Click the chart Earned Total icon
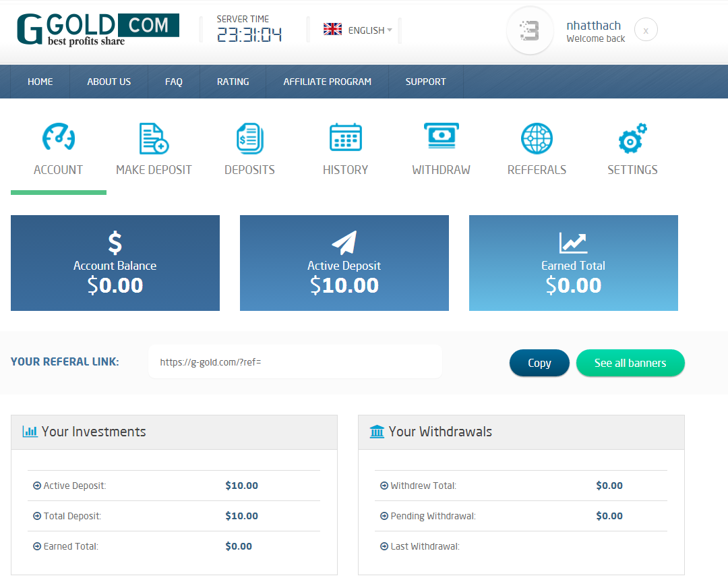This screenshot has width=728, height=582. pos(573,243)
